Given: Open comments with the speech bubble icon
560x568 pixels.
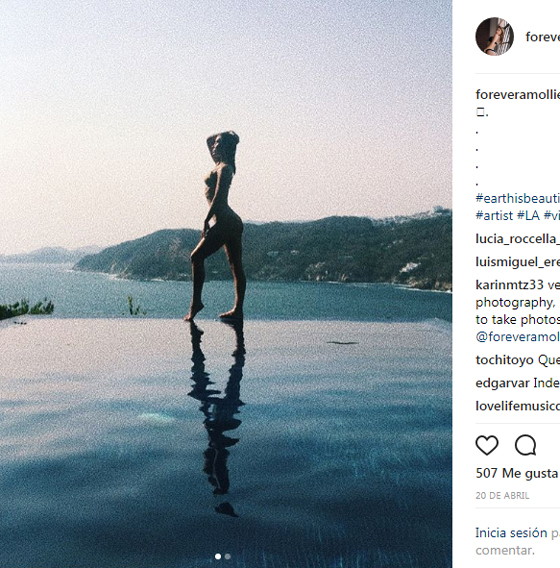Looking at the screenshot, I should point(526,445).
